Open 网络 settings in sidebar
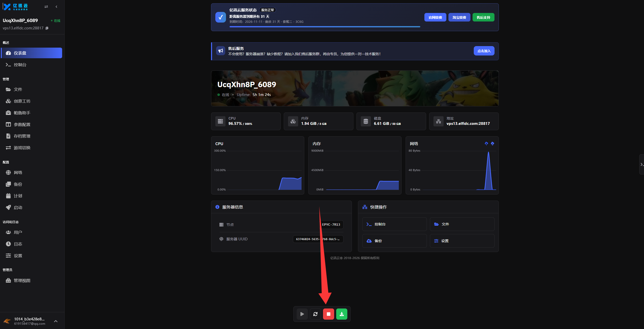The height and width of the screenshot is (329, 644). click(32, 172)
